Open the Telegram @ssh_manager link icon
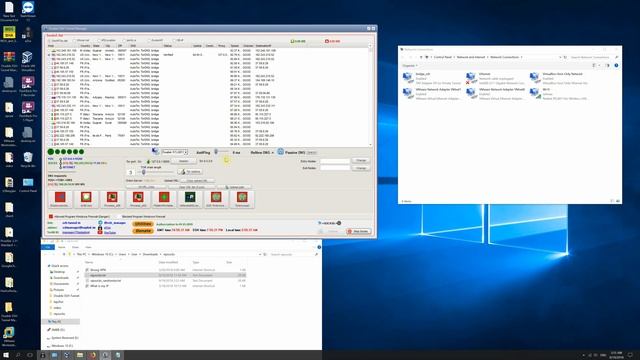The image size is (640, 360). pyautogui.click(x=100, y=223)
